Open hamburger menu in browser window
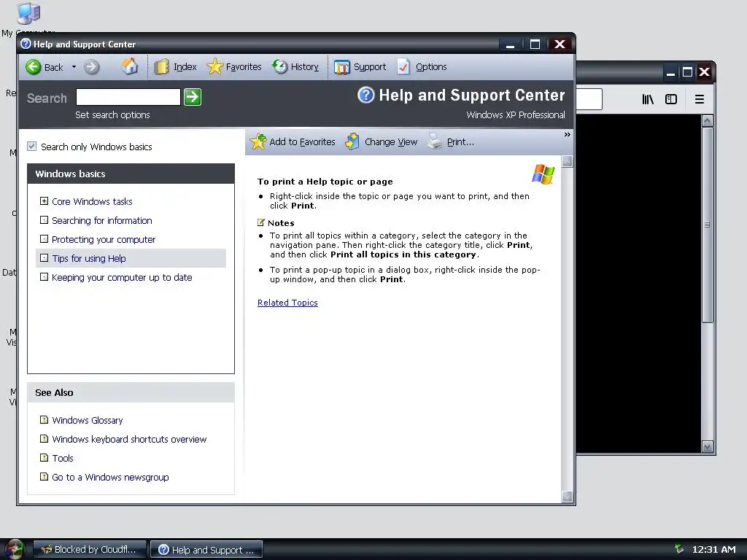 (700, 99)
